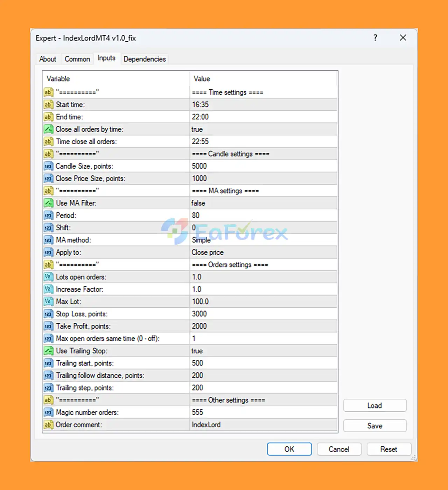Click the bool icon beside Use Trailing Stop
The image size is (448, 490).
[x=48, y=351]
